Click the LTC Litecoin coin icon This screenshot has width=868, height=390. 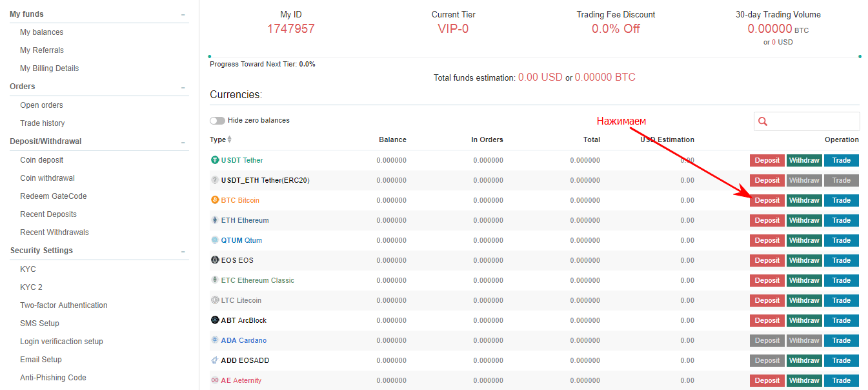click(215, 300)
